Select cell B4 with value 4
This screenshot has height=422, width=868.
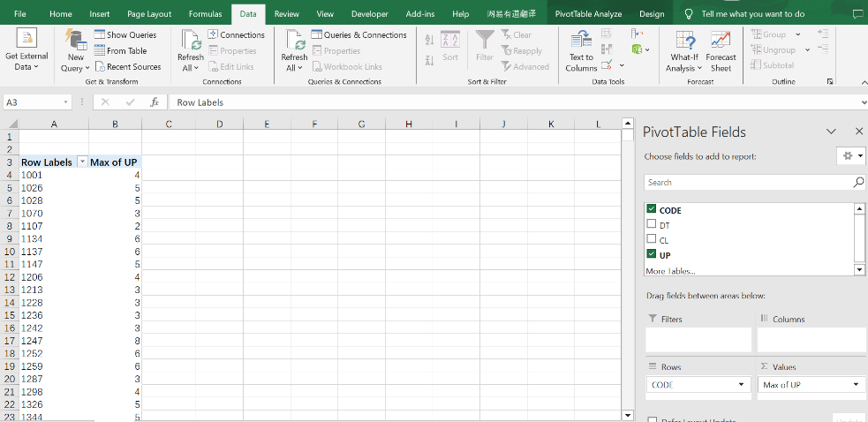(115, 175)
